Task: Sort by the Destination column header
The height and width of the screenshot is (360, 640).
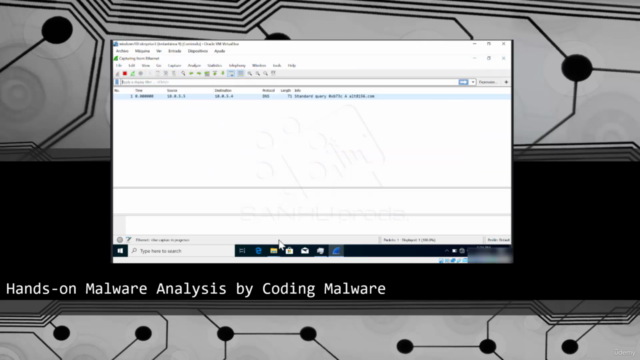Action: coord(223,91)
